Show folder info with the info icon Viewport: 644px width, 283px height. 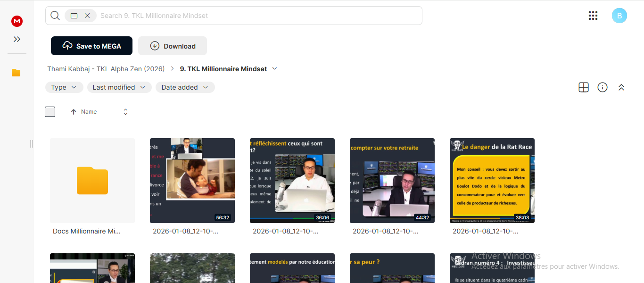coord(603,87)
